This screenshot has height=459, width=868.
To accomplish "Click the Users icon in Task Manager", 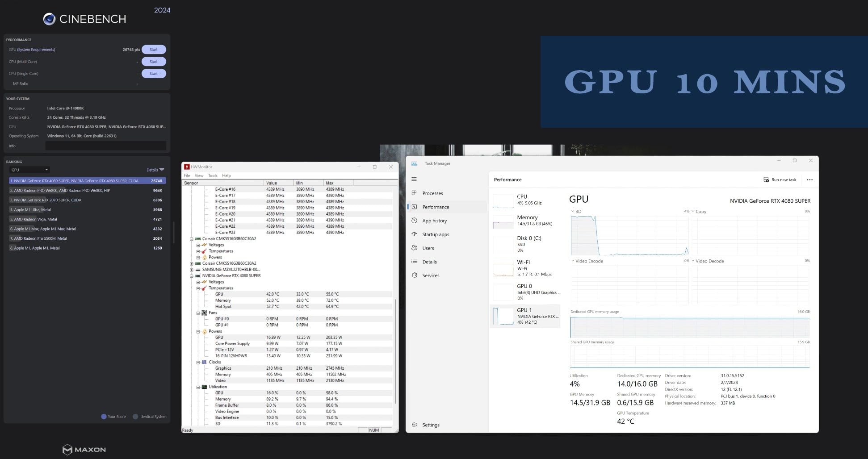I will (x=414, y=248).
